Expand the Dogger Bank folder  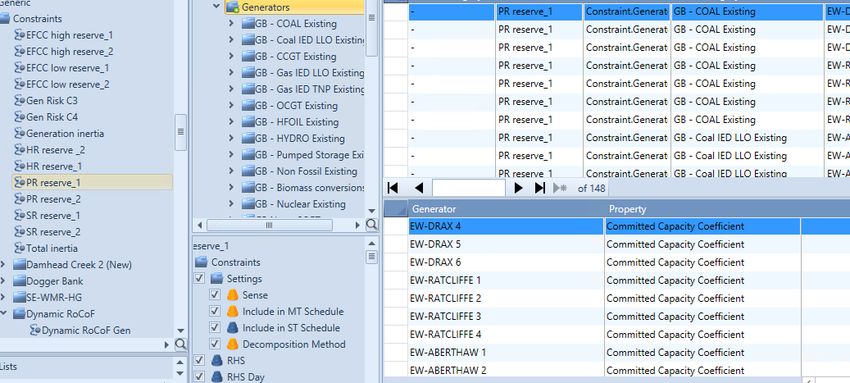click(3, 281)
